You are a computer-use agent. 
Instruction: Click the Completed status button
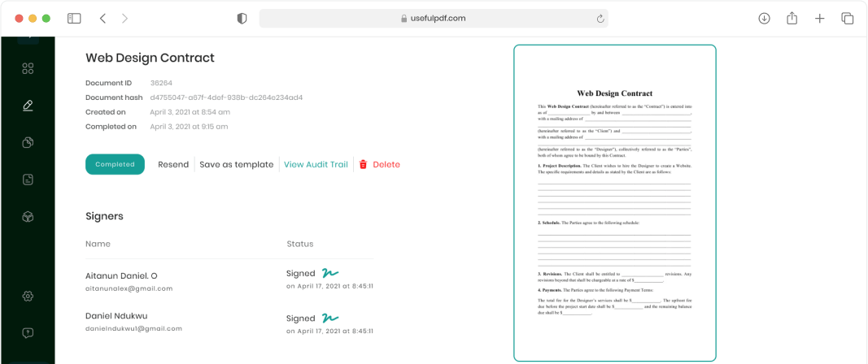coord(116,164)
